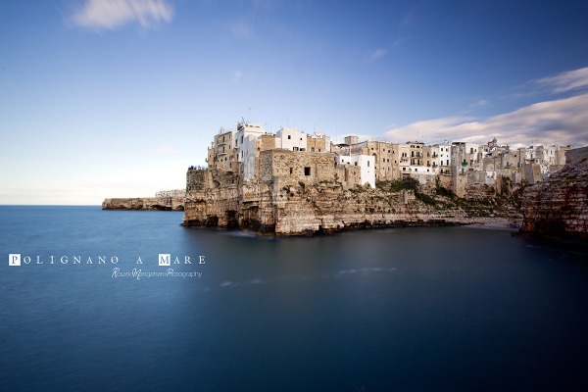Click the Rosario Manganaro Photography signature

pos(156,273)
